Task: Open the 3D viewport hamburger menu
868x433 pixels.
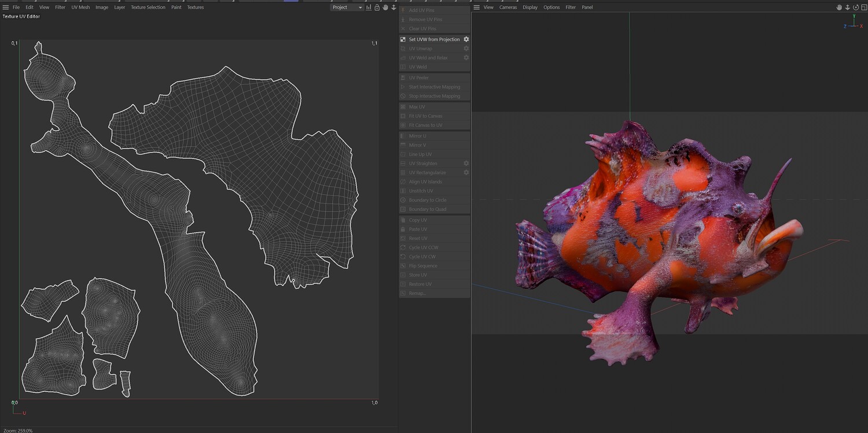Action: tap(477, 8)
